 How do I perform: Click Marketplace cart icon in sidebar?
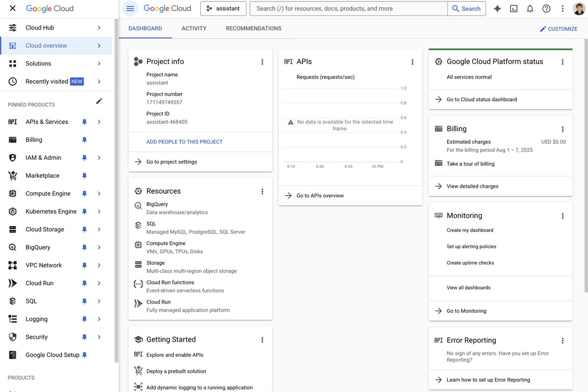tap(13, 176)
